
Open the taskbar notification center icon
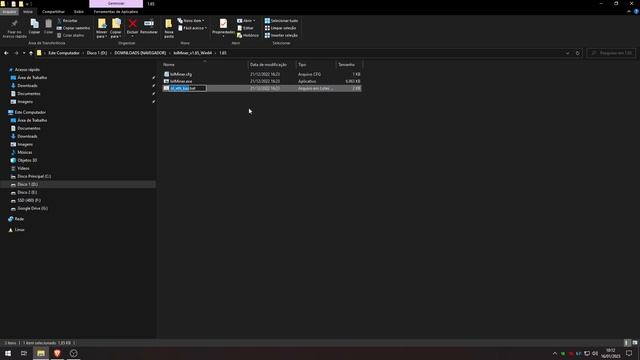click(629, 353)
